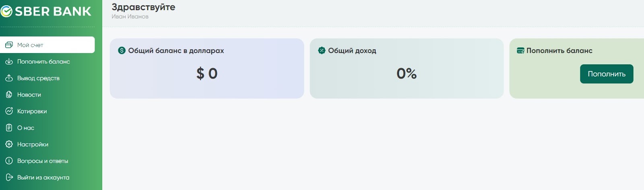Click the dollar icon on the balance card
The height and width of the screenshot is (190, 644).
[x=122, y=50]
